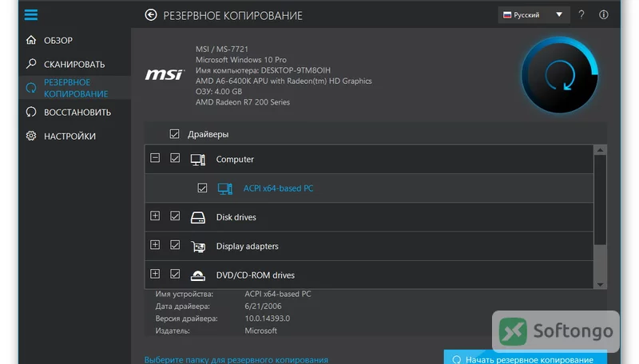Click the Дата драйвера: label

[183, 307]
